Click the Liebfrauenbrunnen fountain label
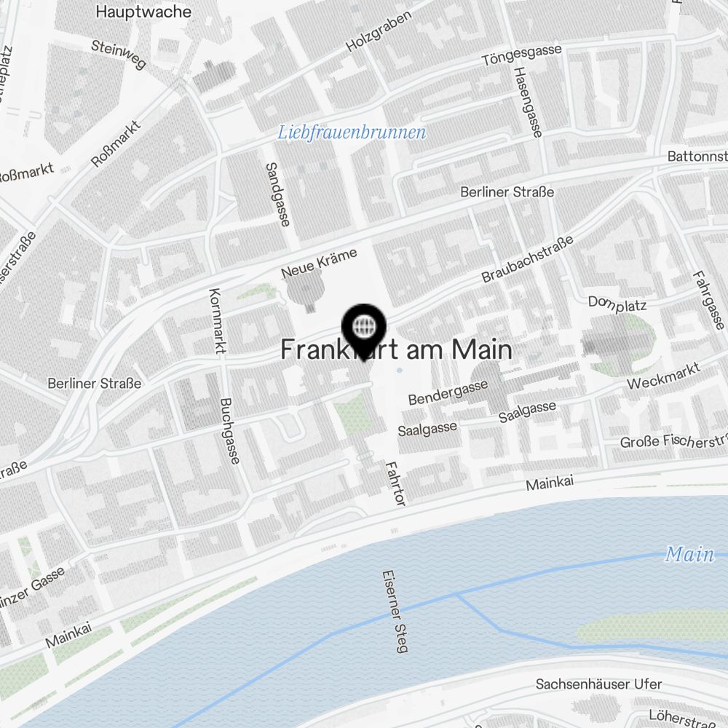The width and height of the screenshot is (728, 728). [352, 132]
